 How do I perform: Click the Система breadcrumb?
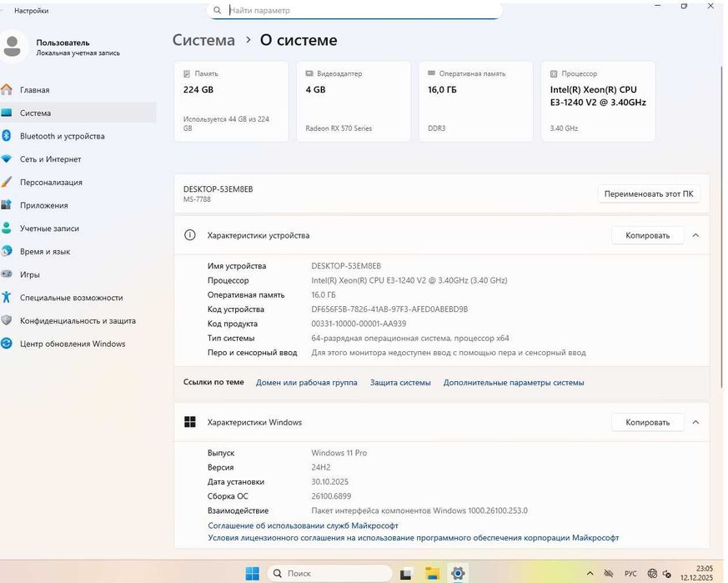point(203,40)
